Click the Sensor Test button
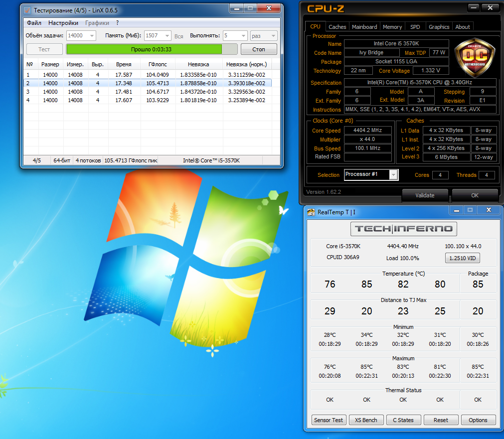This screenshot has height=439, width=504. (x=329, y=420)
